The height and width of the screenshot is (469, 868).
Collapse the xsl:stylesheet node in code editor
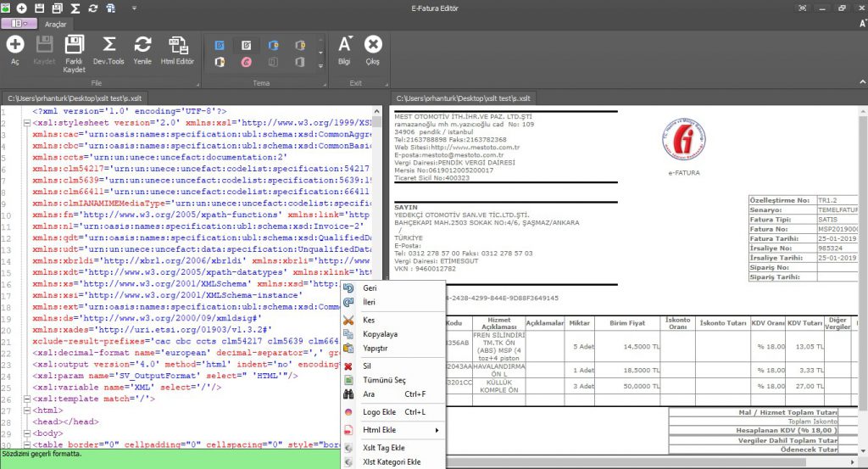point(26,123)
